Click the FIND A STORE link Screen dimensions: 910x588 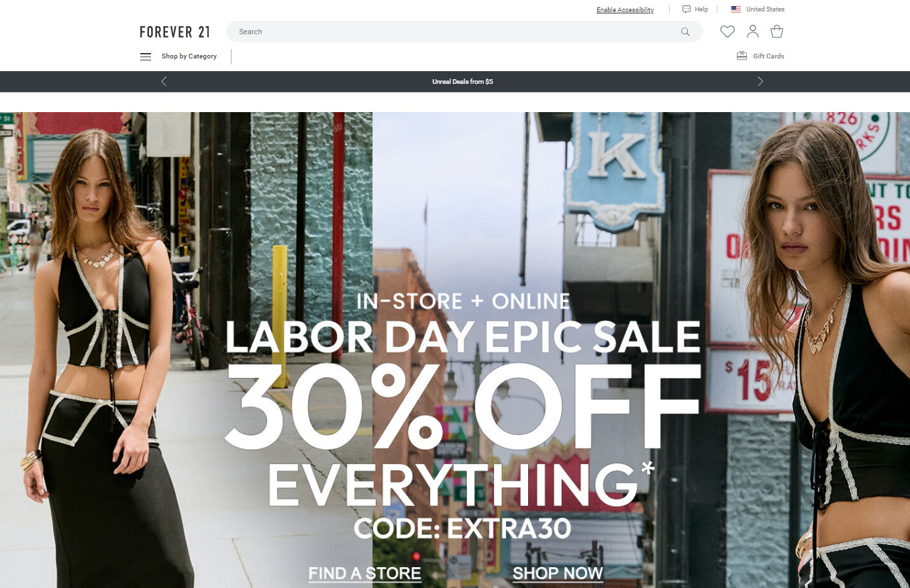coord(365,573)
